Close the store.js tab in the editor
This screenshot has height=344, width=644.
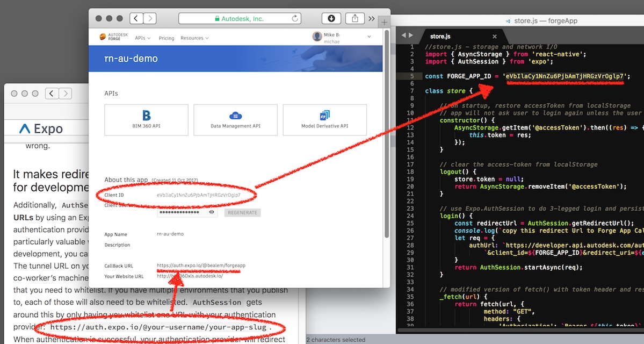495,37
